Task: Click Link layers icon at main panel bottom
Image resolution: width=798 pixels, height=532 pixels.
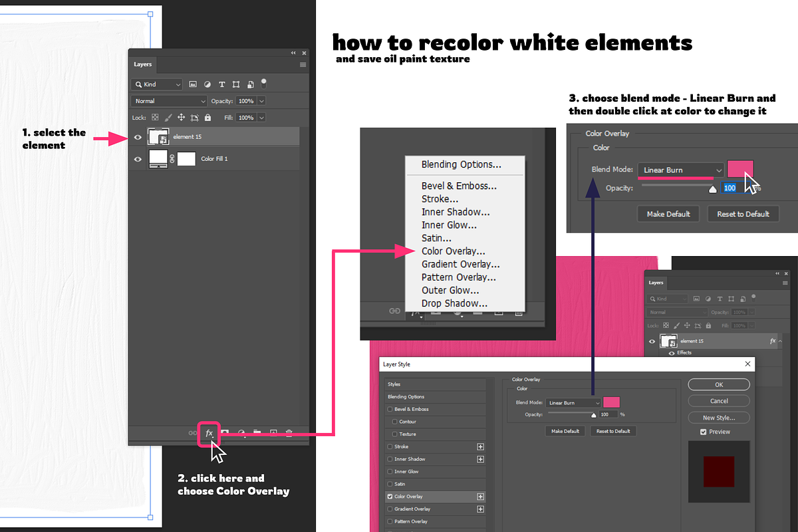Action: 193,433
